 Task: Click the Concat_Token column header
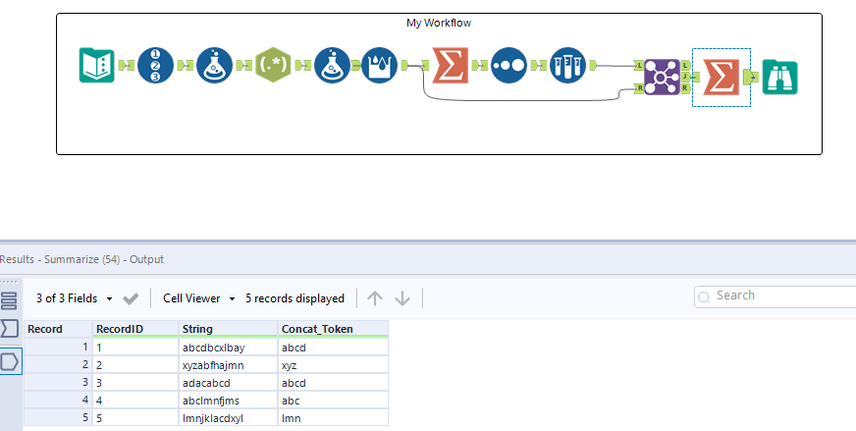pos(333,329)
